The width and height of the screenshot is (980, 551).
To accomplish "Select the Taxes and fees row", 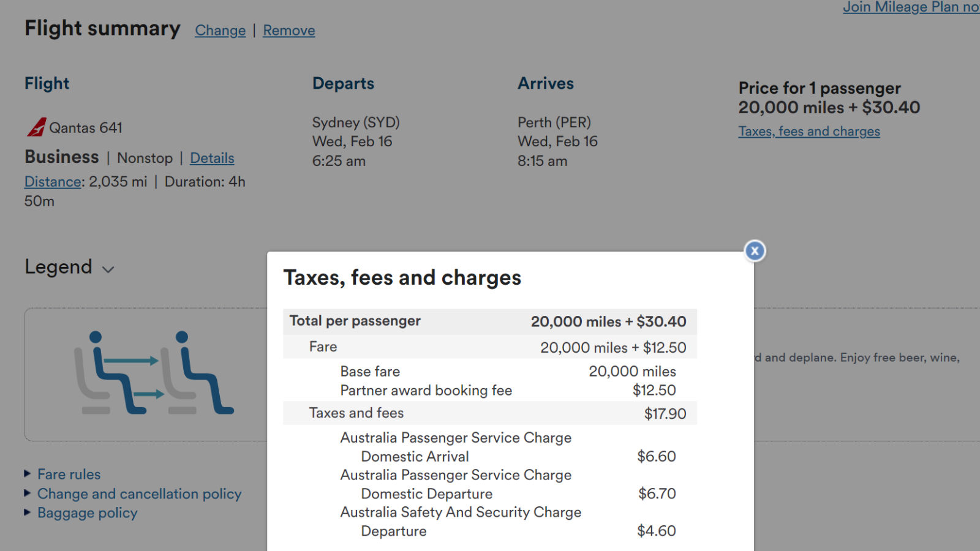I will 489,413.
